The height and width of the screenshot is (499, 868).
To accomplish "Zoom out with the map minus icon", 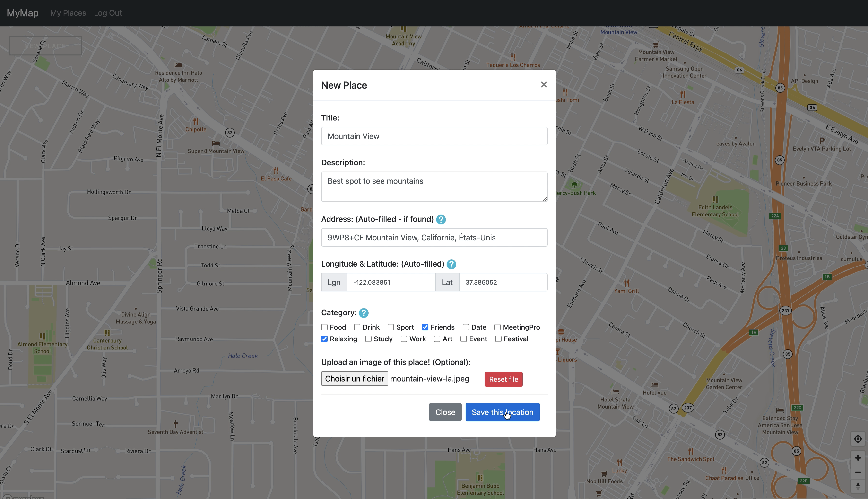I will 858,472.
